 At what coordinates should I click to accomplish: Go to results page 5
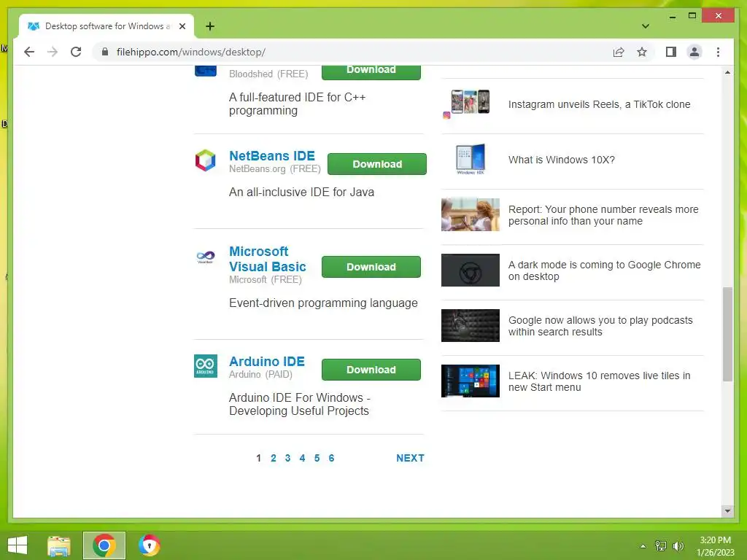317,458
